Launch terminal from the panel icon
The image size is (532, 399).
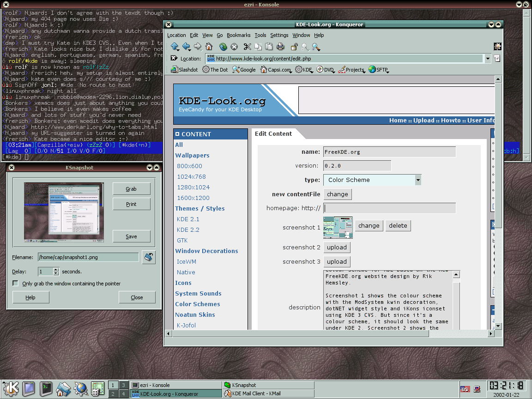[46, 389]
